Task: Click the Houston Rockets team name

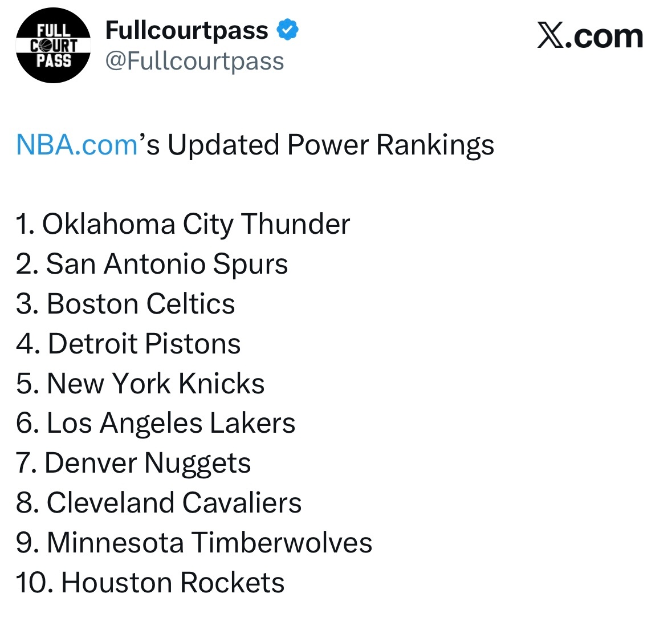Action: click(173, 583)
